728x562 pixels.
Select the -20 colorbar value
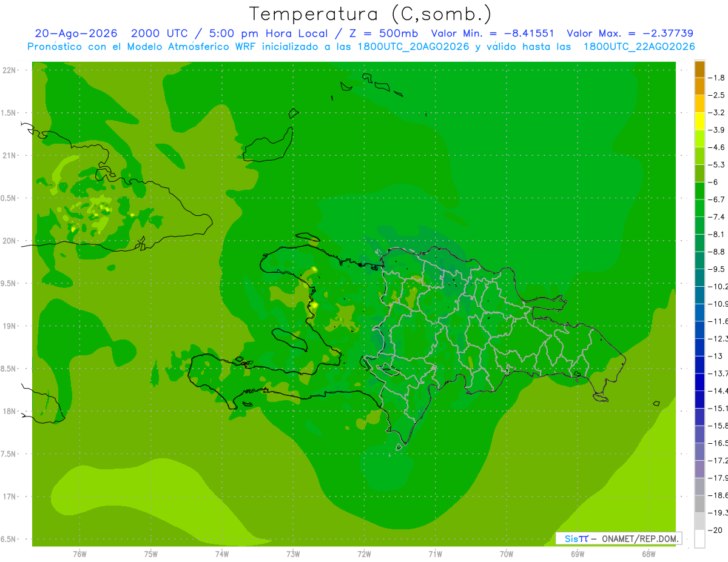[x=716, y=530]
